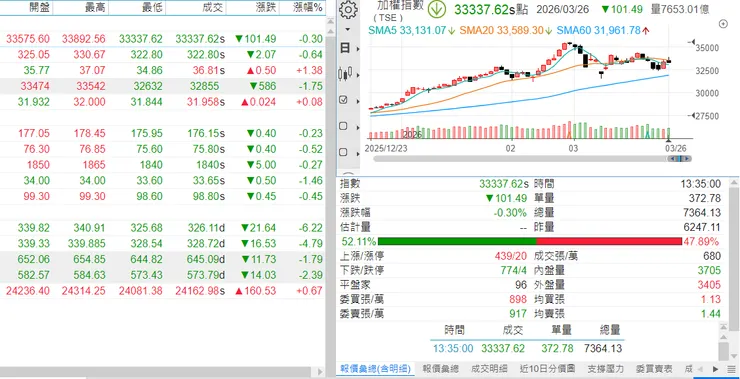Expand the daily period submenu arrow
The width and height of the screenshot is (740, 379).
tap(358, 49)
